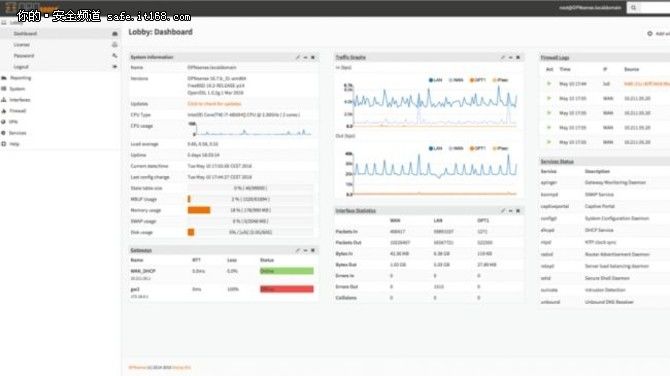Image resolution: width=670 pixels, height=376 pixels.
Task: Toggle LAN series in the In traffic graph legend
Action: (435, 80)
